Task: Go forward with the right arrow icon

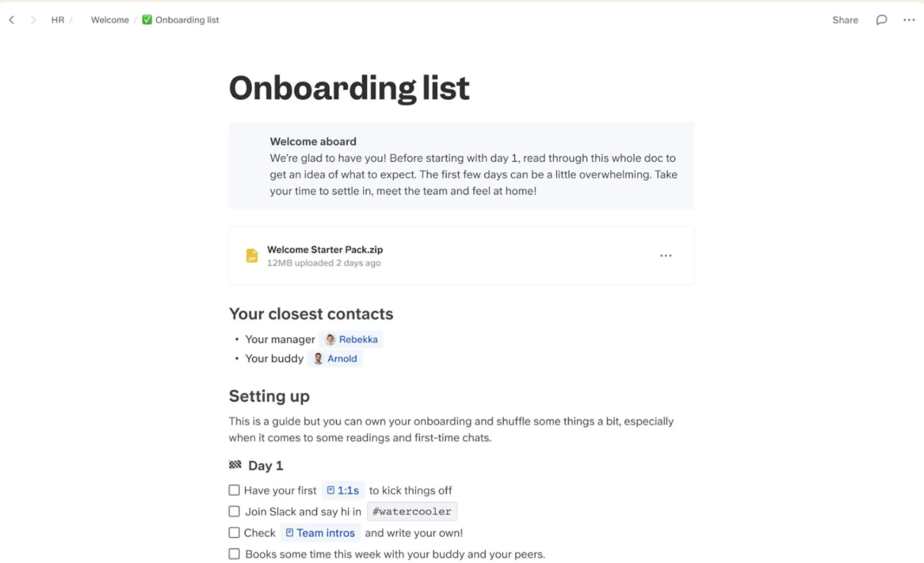Action: pos(32,20)
